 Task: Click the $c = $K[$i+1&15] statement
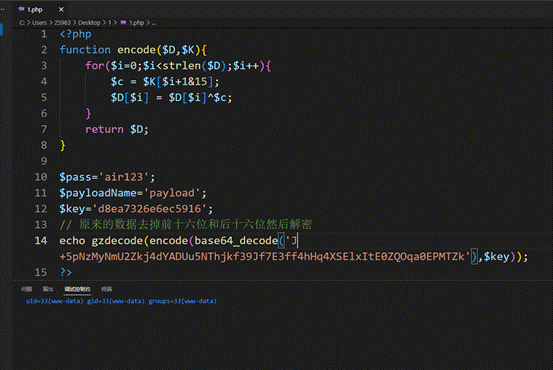(165, 81)
